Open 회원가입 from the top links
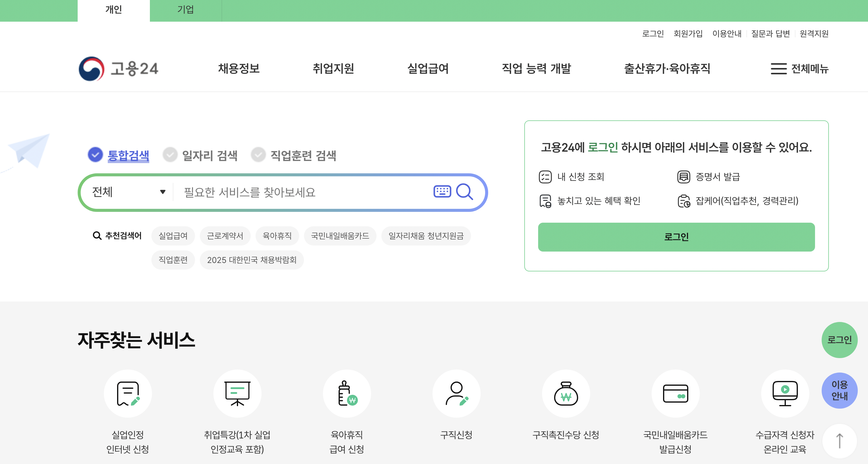This screenshot has height=464, width=868. pyautogui.click(x=687, y=34)
